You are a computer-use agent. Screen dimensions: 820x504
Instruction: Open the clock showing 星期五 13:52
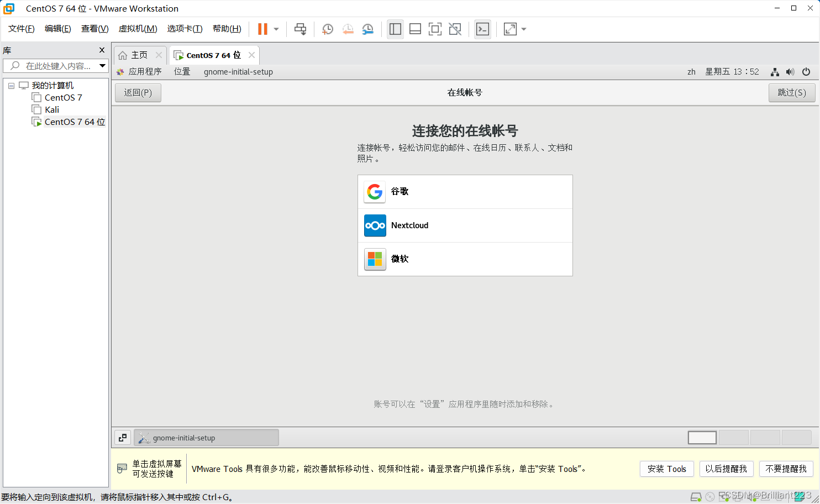tap(732, 72)
